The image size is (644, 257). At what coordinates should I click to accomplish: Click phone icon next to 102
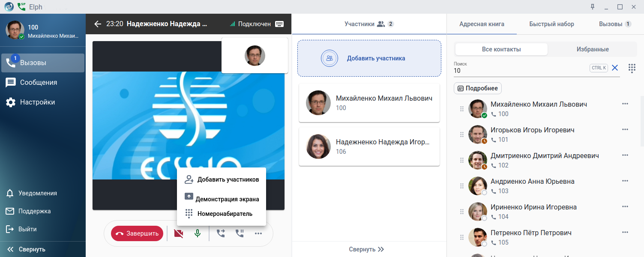494,165
